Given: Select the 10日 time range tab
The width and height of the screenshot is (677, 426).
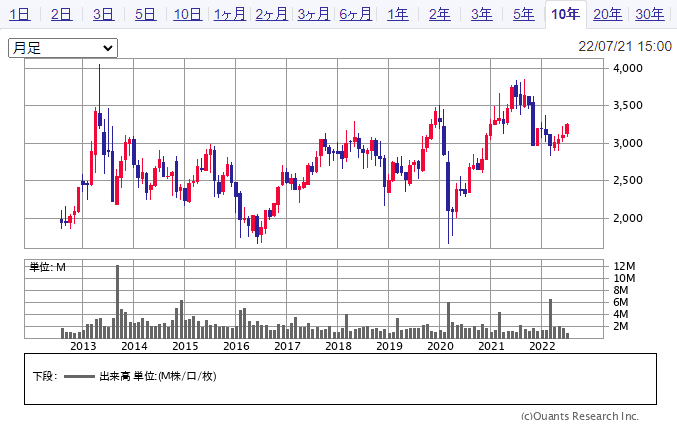Looking at the screenshot, I should (x=187, y=14).
